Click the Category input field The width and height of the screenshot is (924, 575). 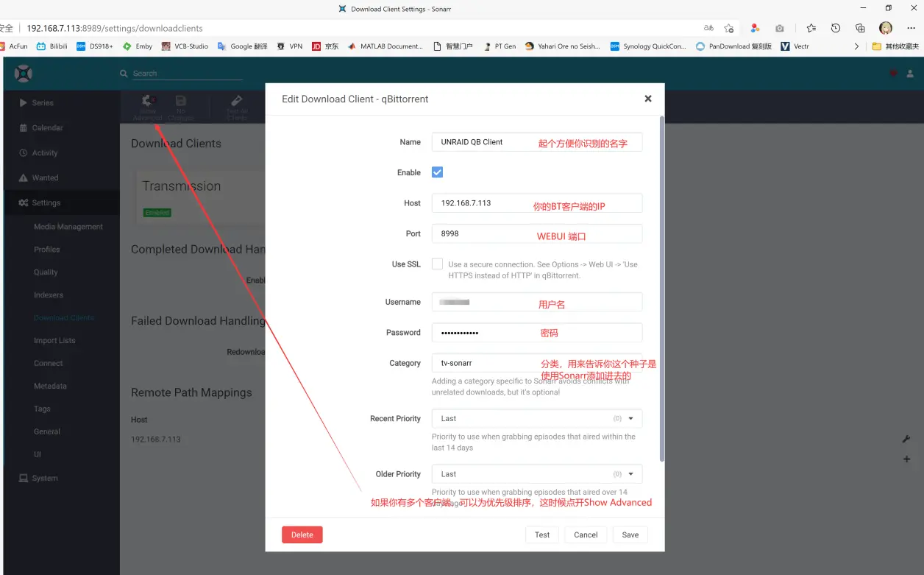(537, 363)
